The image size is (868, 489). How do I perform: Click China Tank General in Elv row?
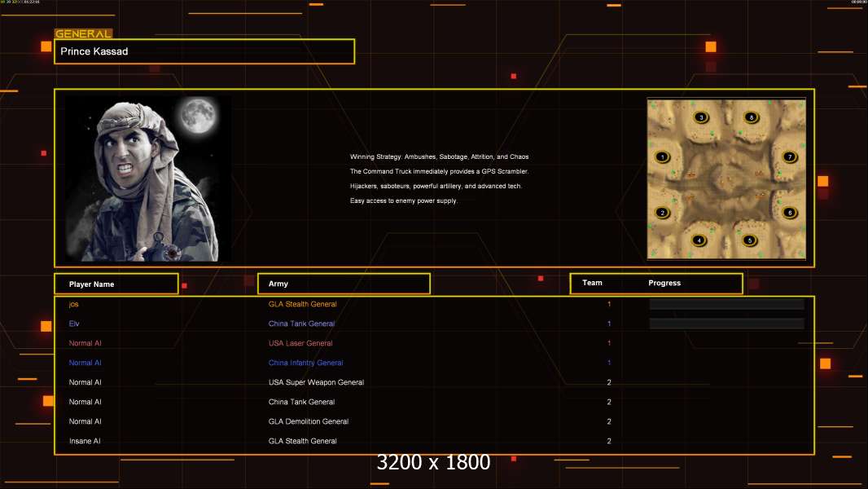click(x=302, y=324)
